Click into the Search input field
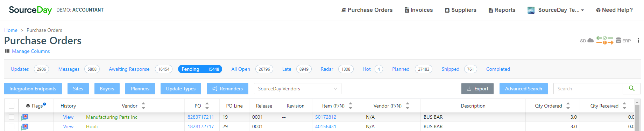644x131 pixels. pos(588,89)
